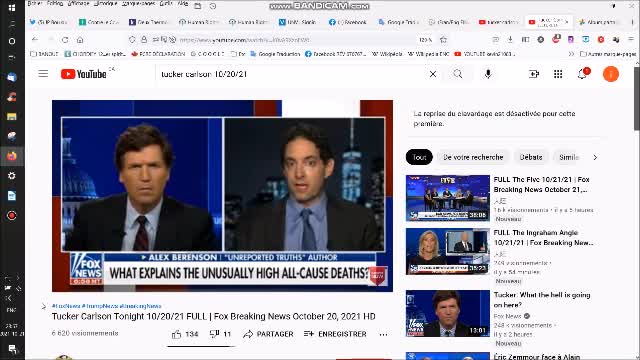Like the video with thumbs-up button
This screenshot has width=640, height=360.
[185, 334]
